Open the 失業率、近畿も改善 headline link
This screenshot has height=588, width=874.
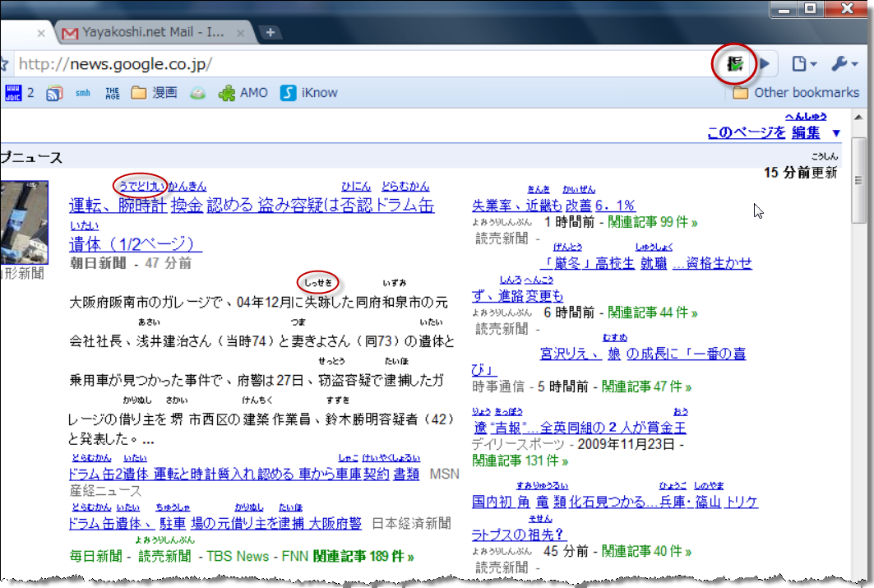coord(553,205)
